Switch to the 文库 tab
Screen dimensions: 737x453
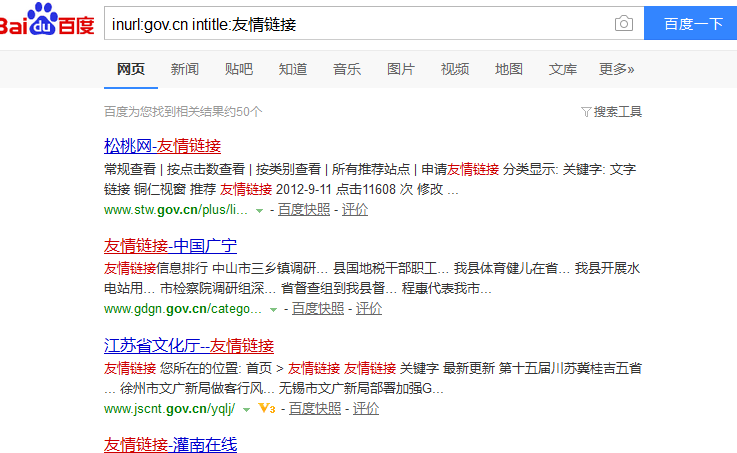563,70
